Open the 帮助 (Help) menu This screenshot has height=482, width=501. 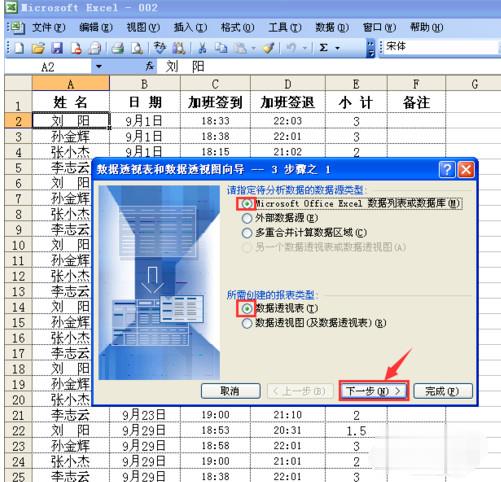[x=427, y=28]
